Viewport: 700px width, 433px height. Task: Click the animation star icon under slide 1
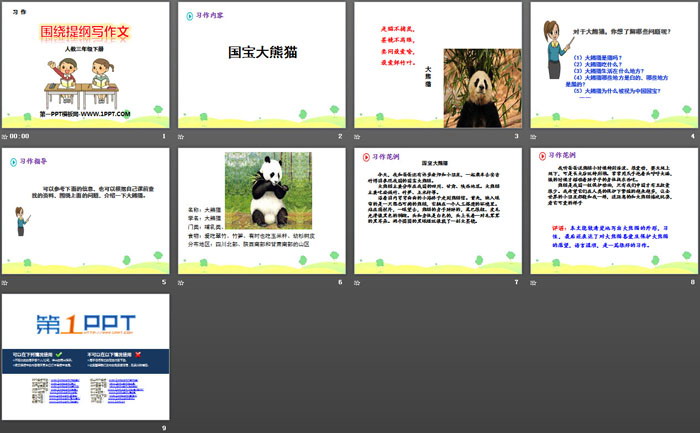[x=6, y=136]
